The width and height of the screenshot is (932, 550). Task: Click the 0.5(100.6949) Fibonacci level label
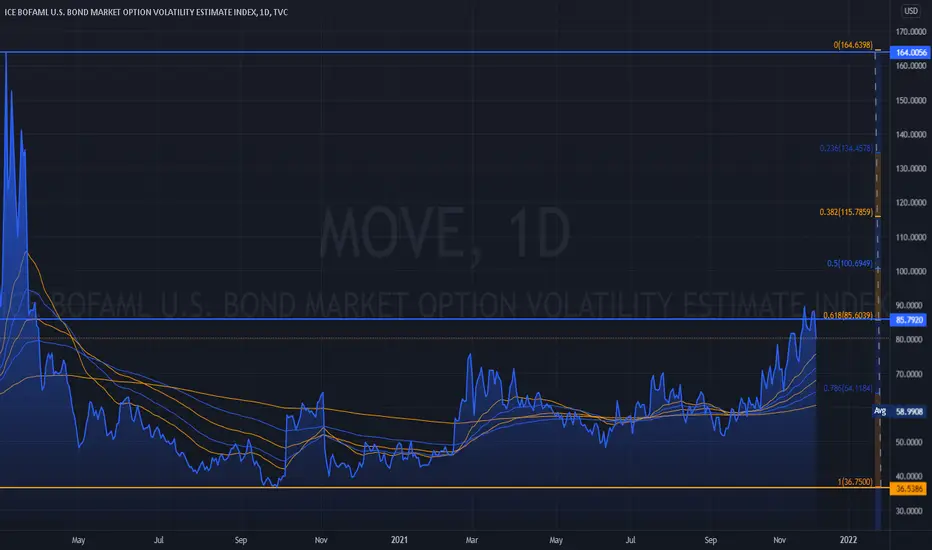pyautogui.click(x=849, y=263)
